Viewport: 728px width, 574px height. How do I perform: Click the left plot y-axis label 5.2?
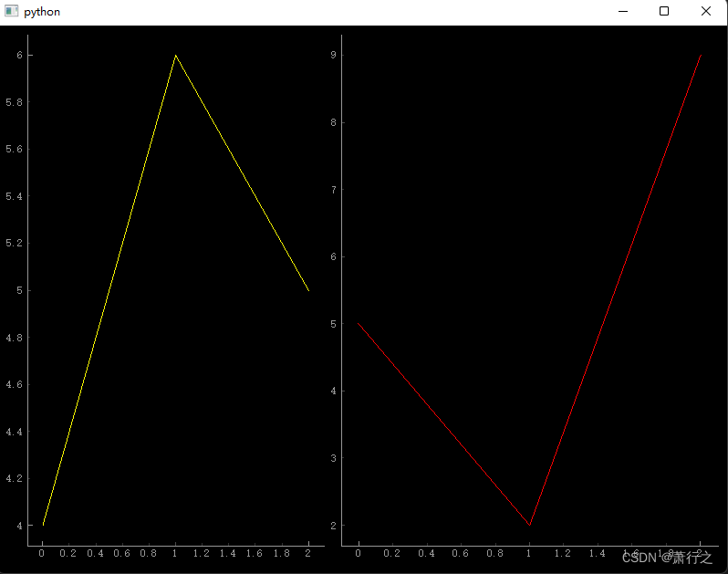(x=14, y=243)
